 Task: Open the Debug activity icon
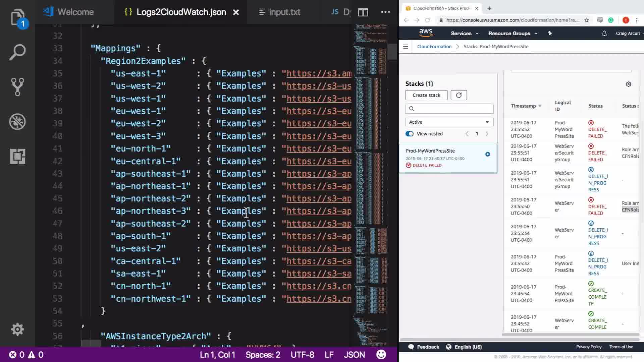(x=17, y=122)
